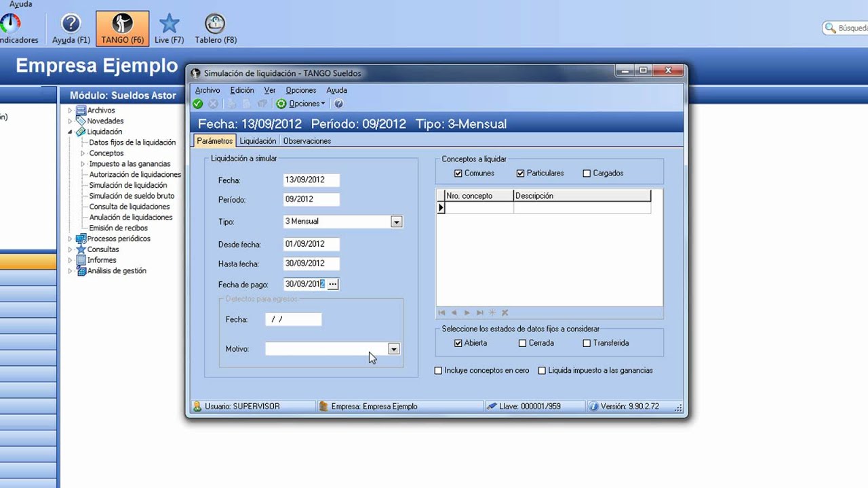Go to first record in concepts grid navigator
The height and width of the screenshot is (488, 868).
point(441,312)
